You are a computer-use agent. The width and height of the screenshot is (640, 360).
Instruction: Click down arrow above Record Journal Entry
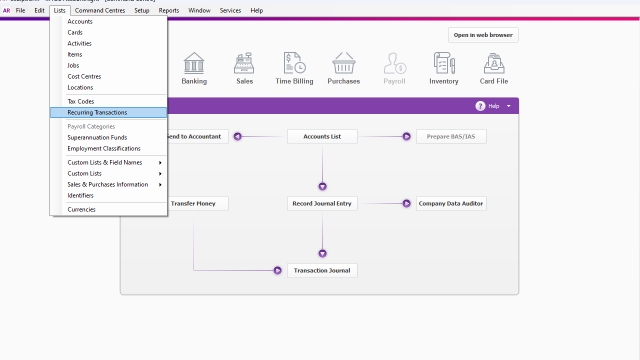tap(322, 187)
